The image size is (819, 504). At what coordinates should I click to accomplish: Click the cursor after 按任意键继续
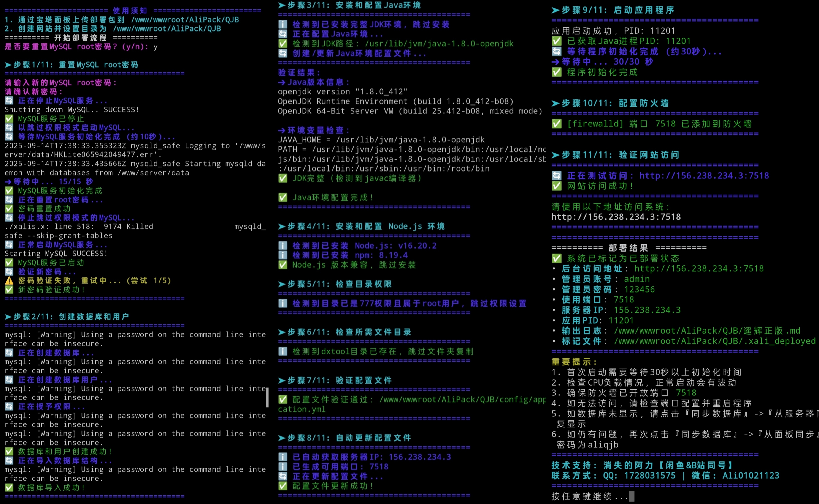coord(632,496)
